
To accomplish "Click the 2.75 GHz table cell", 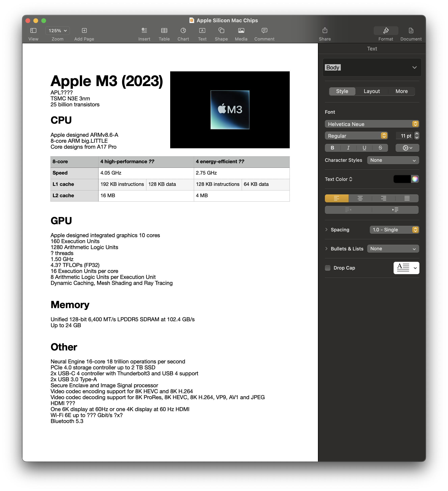I will (x=242, y=173).
